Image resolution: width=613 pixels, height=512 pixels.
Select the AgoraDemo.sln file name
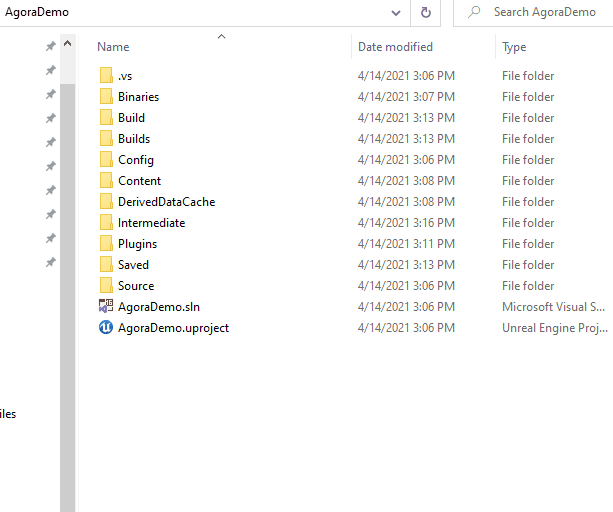pos(159,307)
